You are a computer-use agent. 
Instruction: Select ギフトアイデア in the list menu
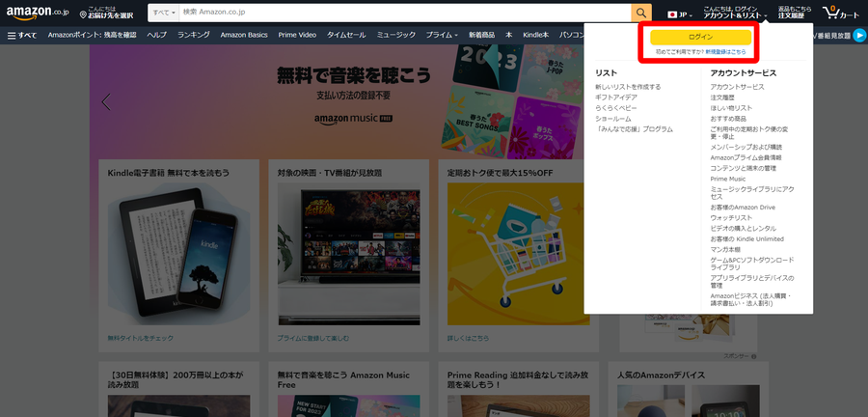pos(616,97)
